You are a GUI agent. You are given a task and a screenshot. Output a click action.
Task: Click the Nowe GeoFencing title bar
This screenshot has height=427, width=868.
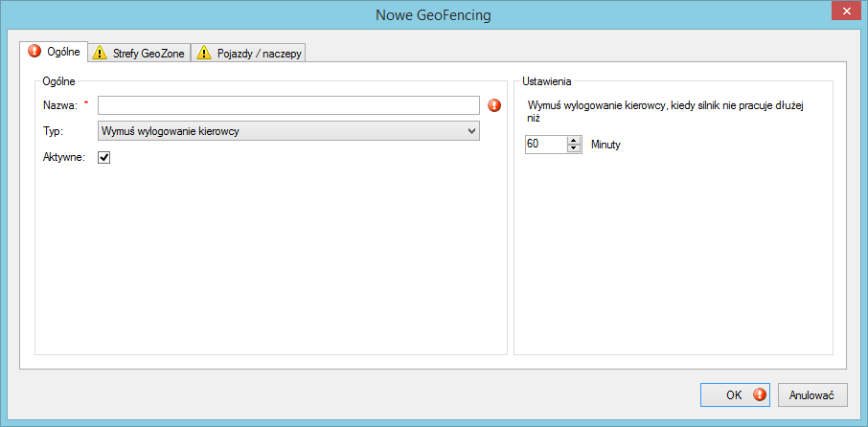(x=433, y=14)
